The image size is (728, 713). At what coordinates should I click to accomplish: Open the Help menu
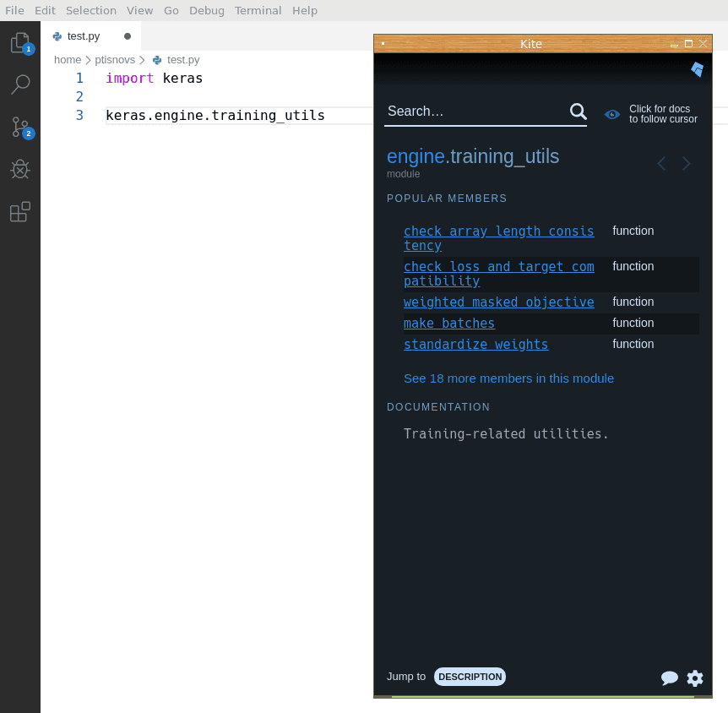pos(305,11)
